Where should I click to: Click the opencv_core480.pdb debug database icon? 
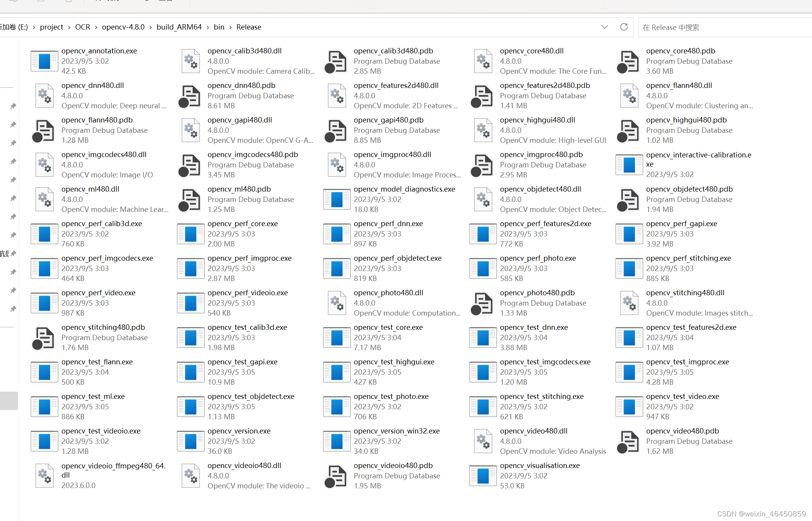[x=629, y=61]
